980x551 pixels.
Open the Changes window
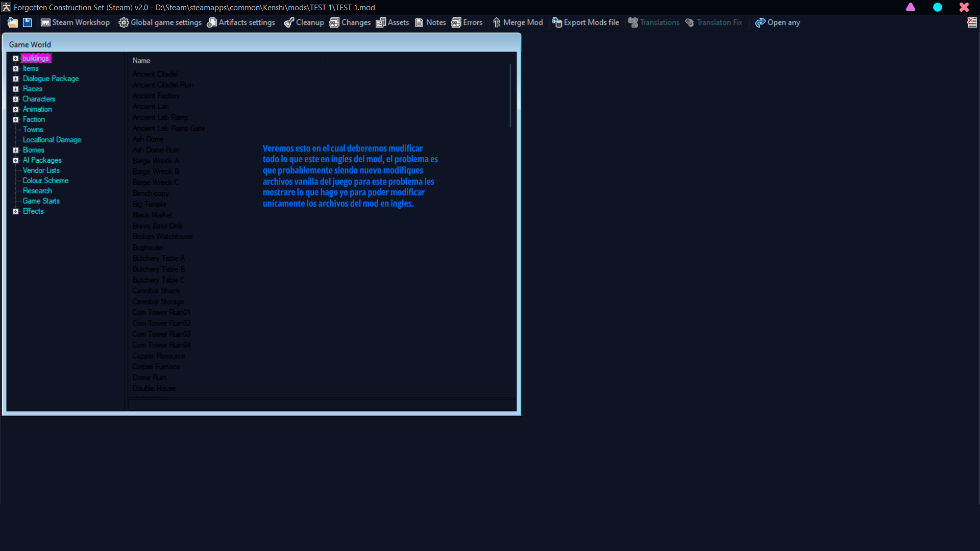350,22
